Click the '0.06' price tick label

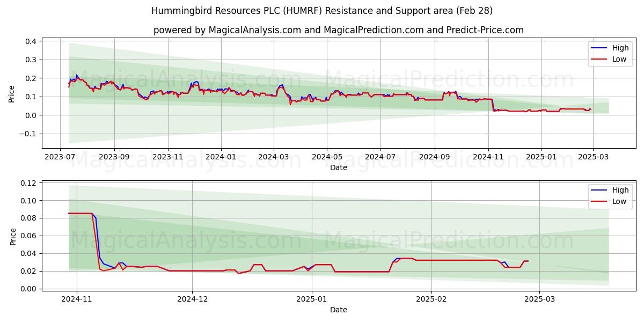(29, 236)
